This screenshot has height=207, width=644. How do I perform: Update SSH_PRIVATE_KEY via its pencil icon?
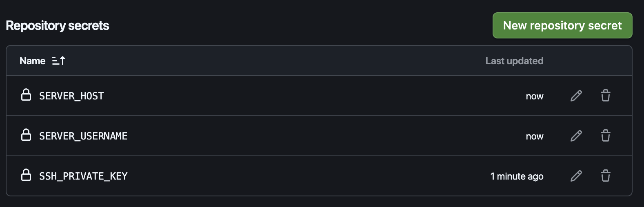coord(576,176)
